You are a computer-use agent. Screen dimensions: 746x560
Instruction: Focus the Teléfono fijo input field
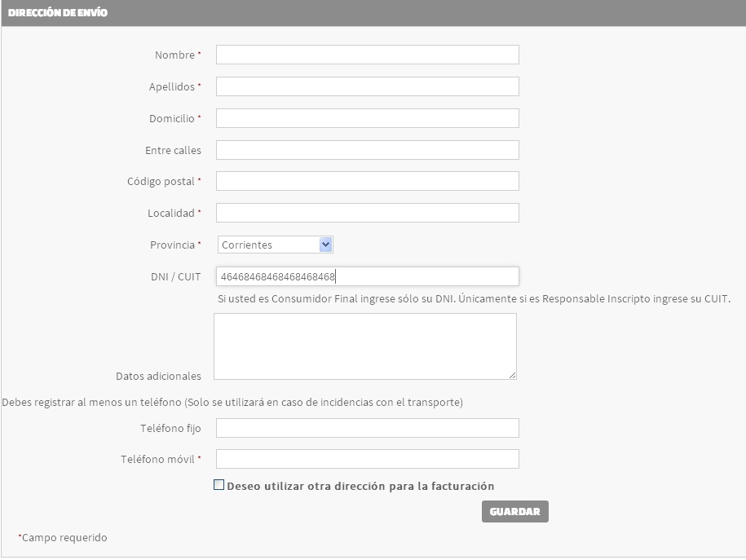pyautogui.click(x=367, y=428)
